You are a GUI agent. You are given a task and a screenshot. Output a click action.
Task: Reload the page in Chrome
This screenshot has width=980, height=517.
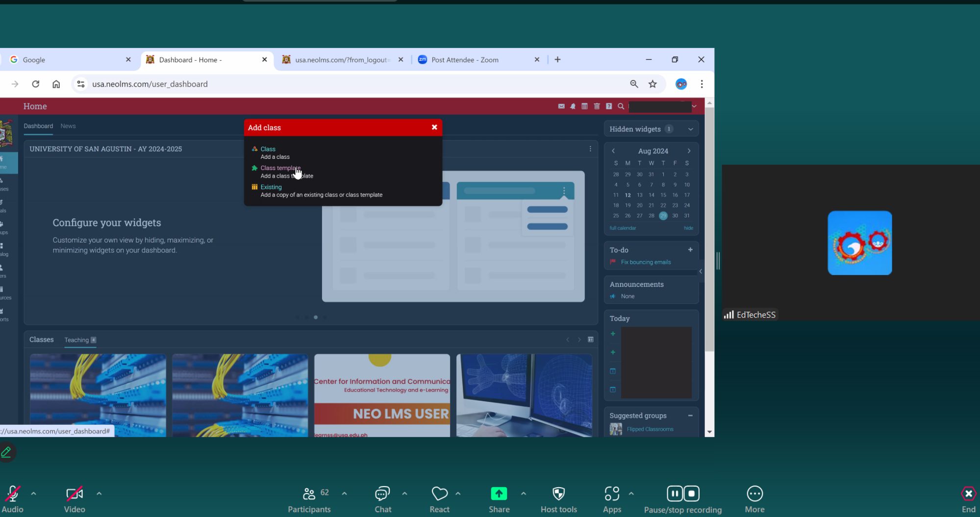(x=35, y=84)
